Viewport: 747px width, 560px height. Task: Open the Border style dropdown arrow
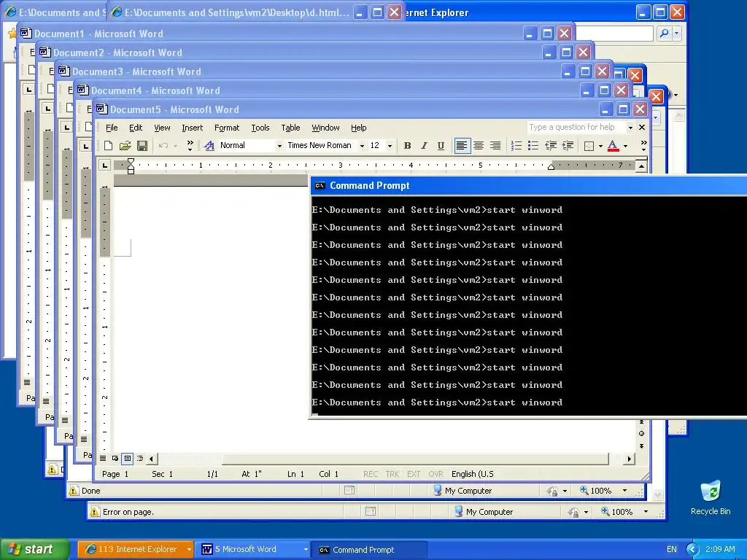pos(601,146)
